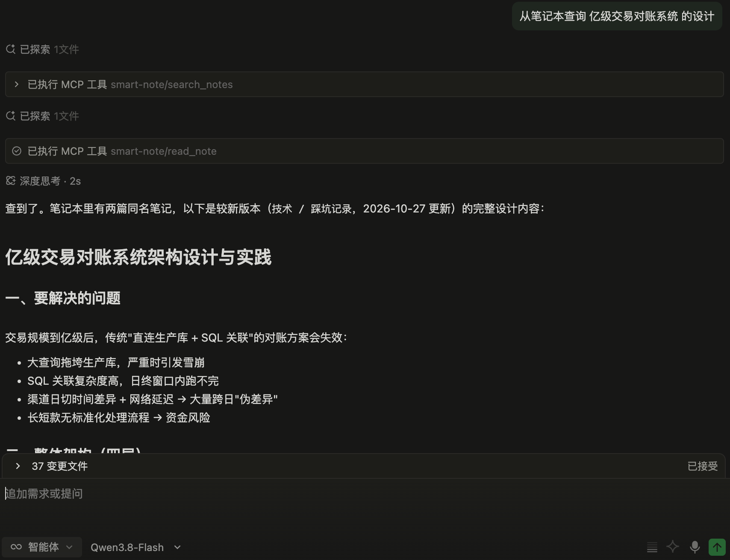Open the 智能体 mode dropdown

[42, 547]
